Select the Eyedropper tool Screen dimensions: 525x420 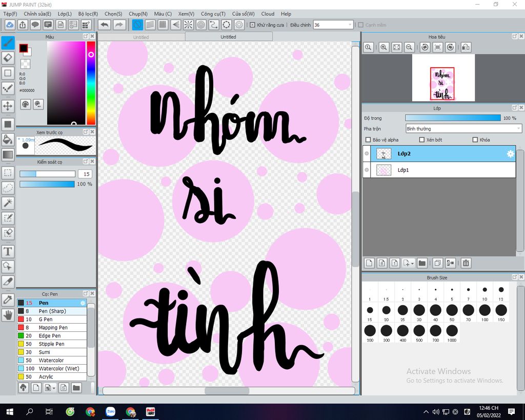8,299
